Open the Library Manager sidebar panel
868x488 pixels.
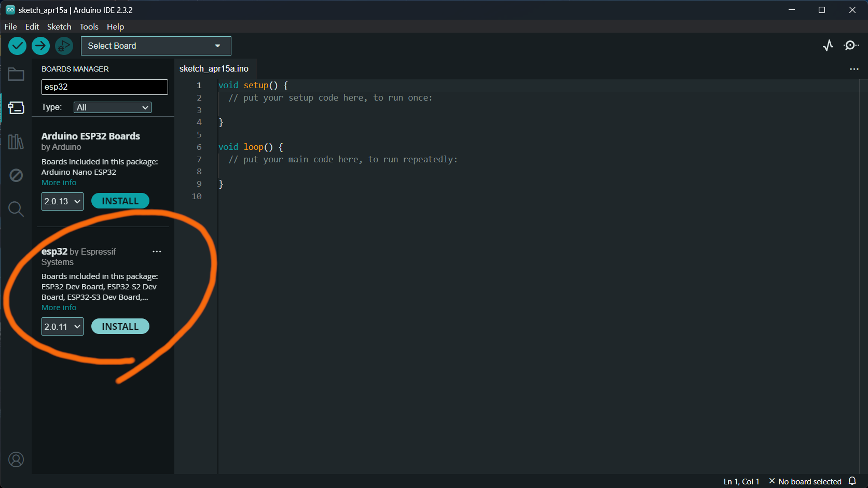[16, 141]
